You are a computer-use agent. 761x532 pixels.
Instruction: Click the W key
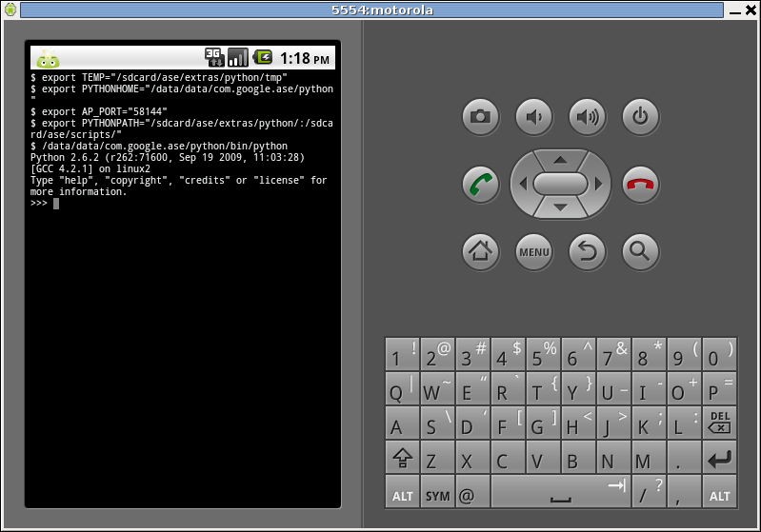(x=437, y=388)
